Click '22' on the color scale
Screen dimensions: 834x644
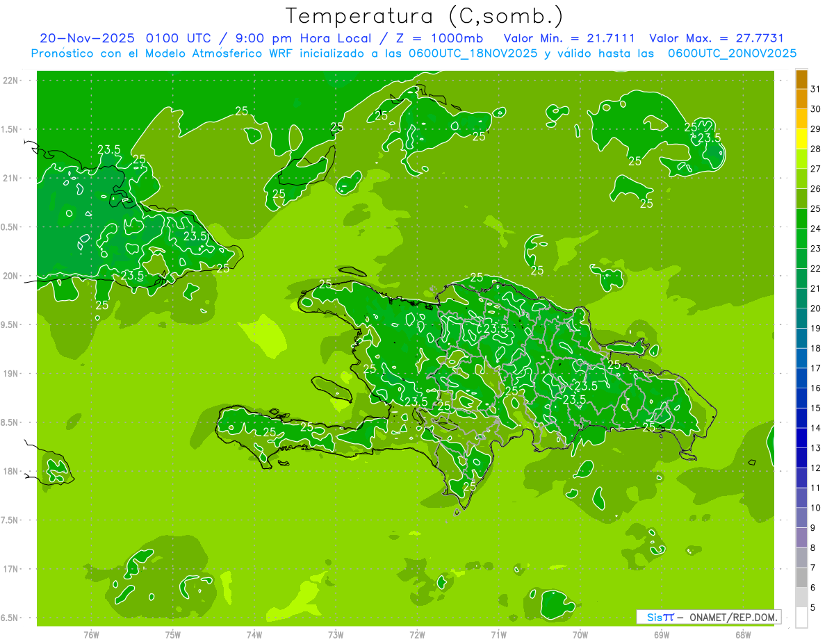point(816,268)
